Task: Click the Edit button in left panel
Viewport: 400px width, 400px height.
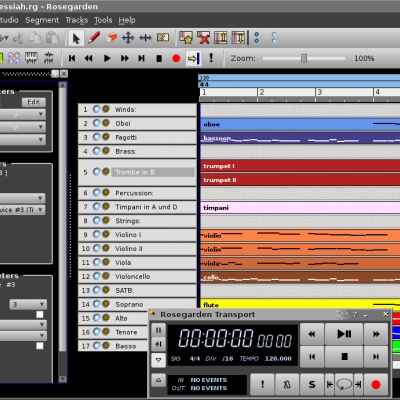Action: pyautogui.click(x=34, y=102)
